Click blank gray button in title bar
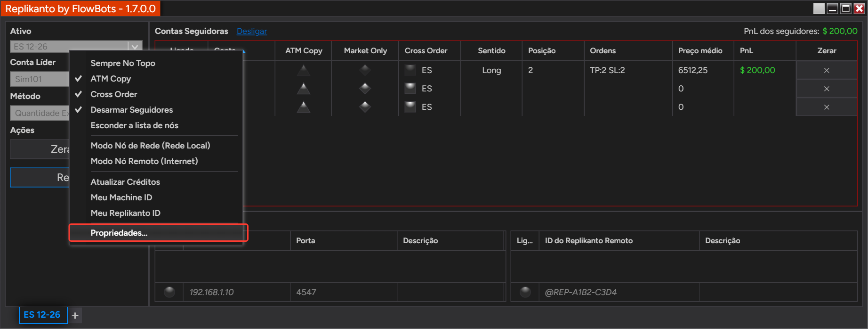Viewport: 868px width, 329px height. tap(819, 8)
